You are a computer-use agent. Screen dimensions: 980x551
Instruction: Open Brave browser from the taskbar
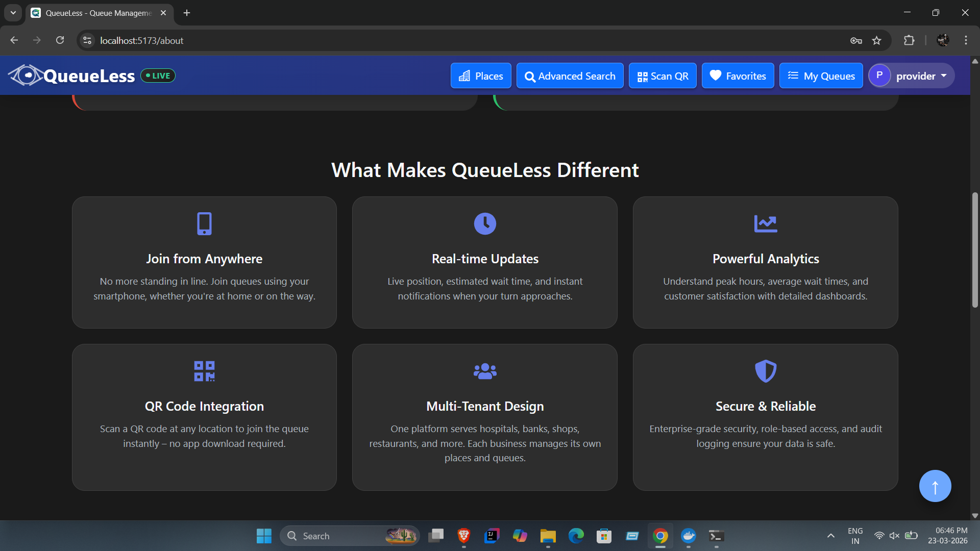(x=463, y=536)
